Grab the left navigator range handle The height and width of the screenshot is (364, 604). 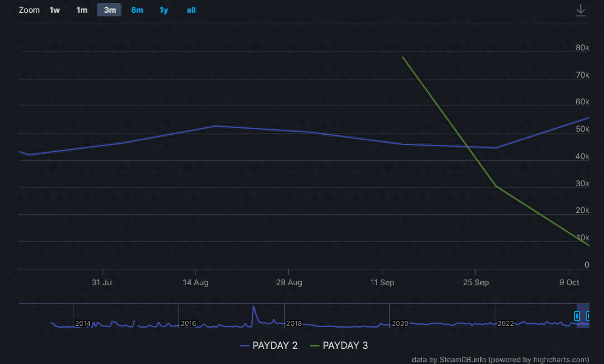coord(577,316)
